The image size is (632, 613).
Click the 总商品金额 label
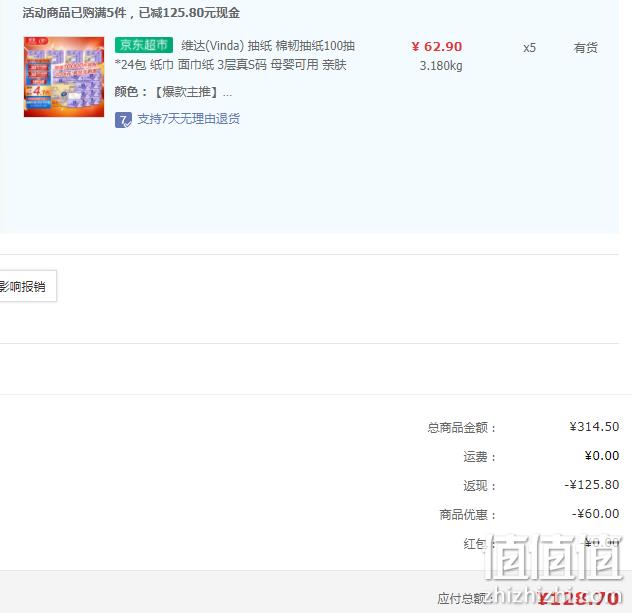(462, 428)
